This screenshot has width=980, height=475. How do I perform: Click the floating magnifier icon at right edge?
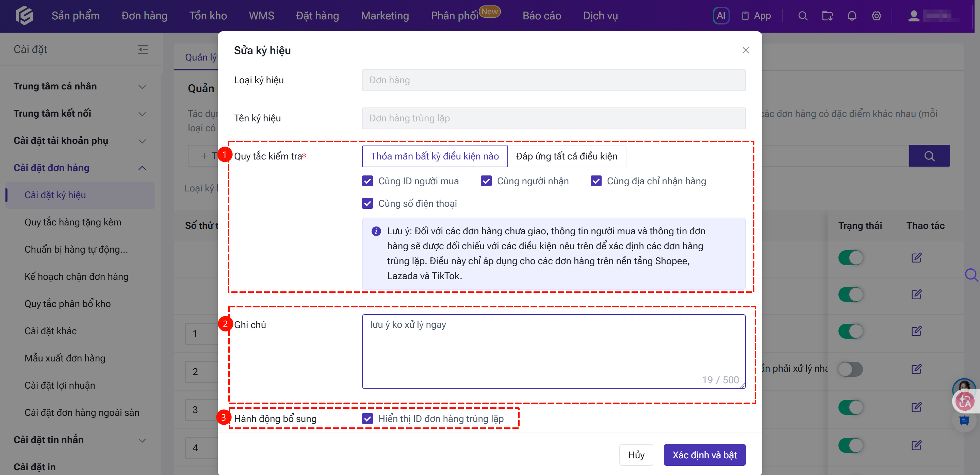point(971,274)
